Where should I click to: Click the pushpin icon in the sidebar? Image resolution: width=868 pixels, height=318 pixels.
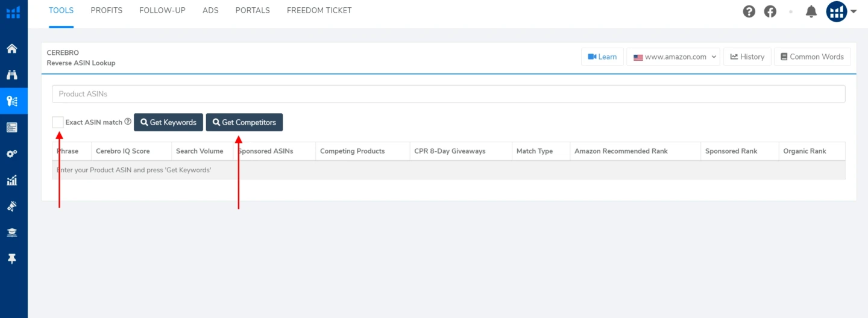pyautogui.click(x=12, y=258)
